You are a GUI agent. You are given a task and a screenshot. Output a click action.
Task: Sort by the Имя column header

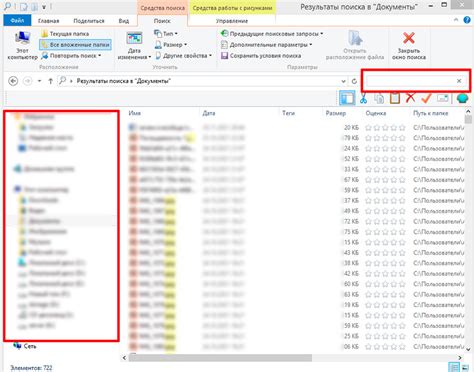tap(134, 113)
